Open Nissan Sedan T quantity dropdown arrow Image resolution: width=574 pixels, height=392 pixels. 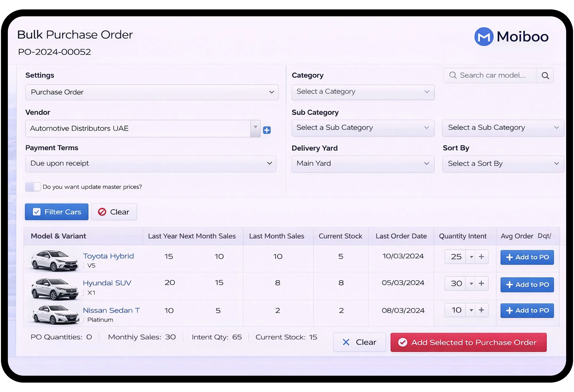tap(471, 310)
